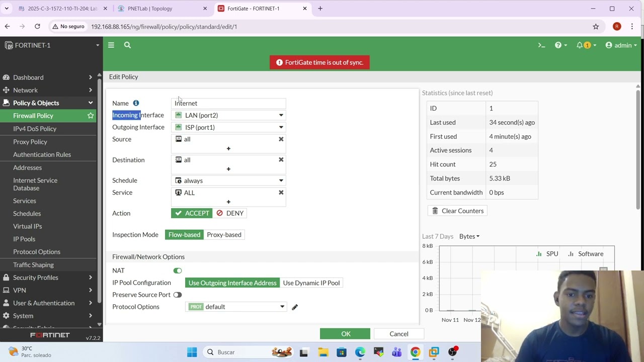The width and height of the screenshot is (644, 362).
Task: Open Outgoing Interface dropdown ISP (port1)
Action: pos(228,127)
